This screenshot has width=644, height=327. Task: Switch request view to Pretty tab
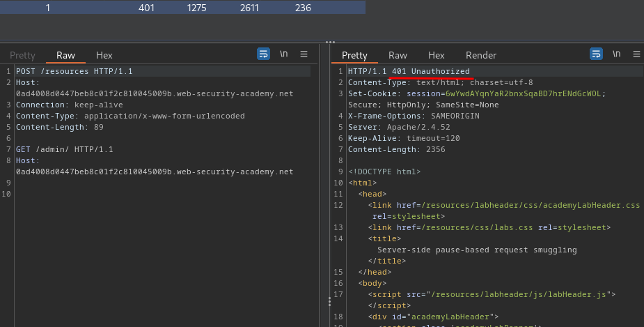click(x=22, y=55)
